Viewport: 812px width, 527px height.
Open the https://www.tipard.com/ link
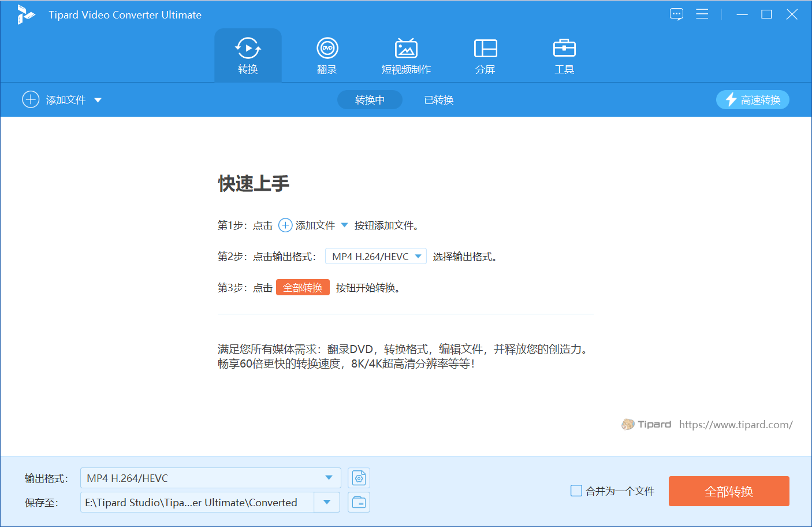point(736,425)
